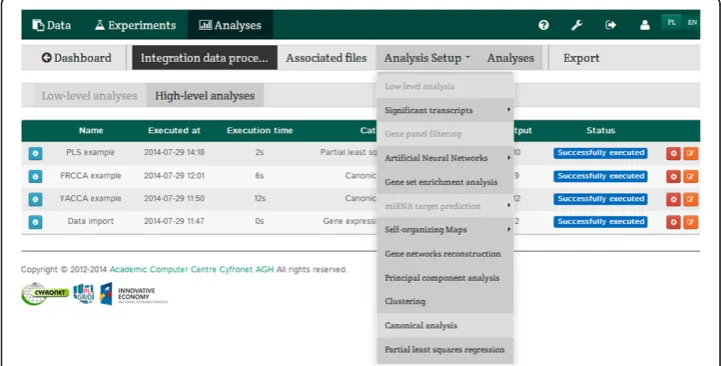The height and width of the screenshot is (366, 721).
Task: Open the user profile icon
Action: coord(645,25)
